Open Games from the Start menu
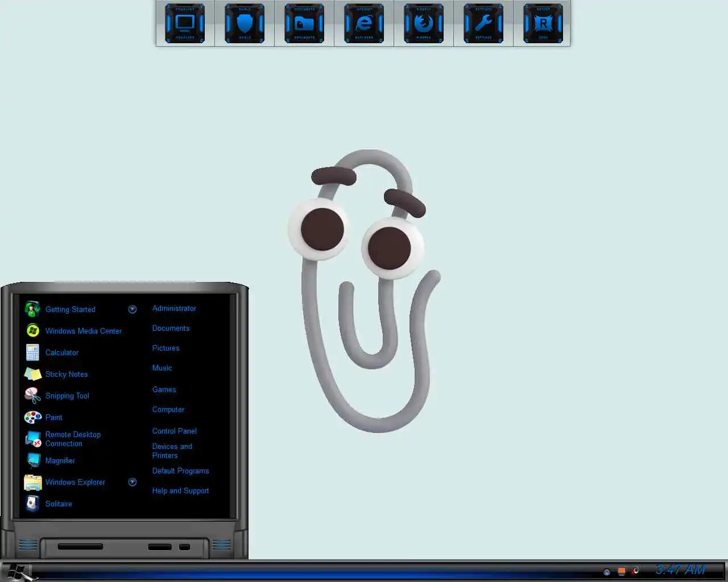This screenshot has width=728, height=582. click(x=164, y=389)
